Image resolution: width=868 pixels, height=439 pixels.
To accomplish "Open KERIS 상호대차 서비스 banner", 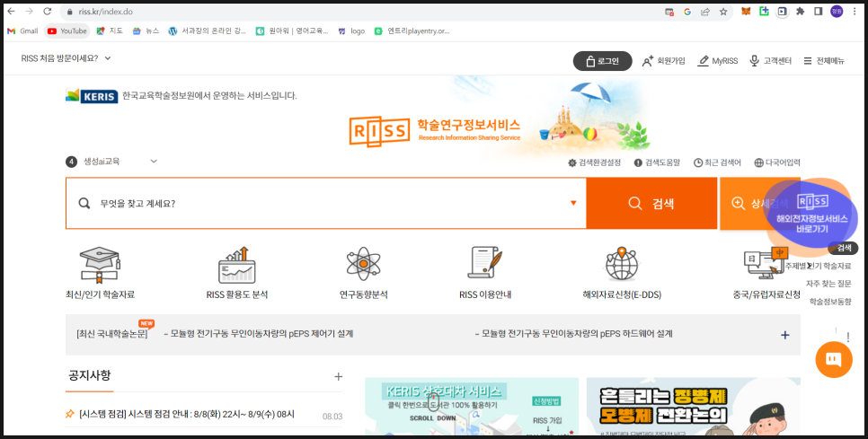I will coord(472,407).
